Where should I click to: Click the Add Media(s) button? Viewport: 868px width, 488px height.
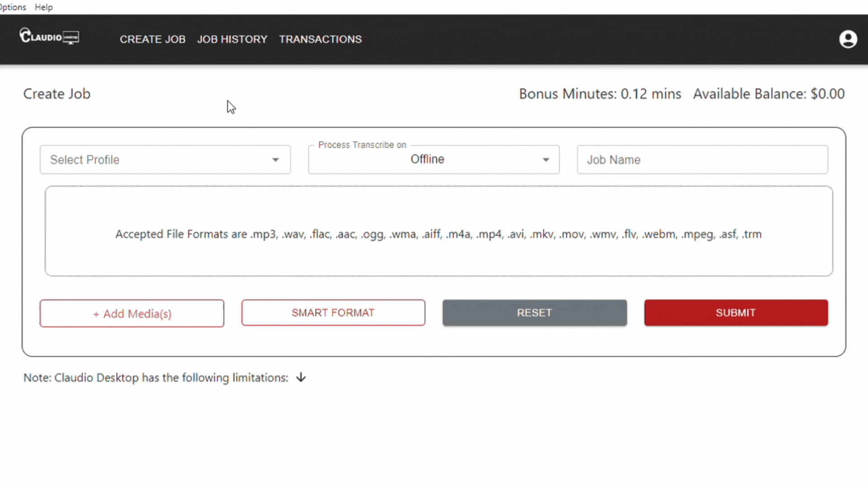(x=132, y=314)
